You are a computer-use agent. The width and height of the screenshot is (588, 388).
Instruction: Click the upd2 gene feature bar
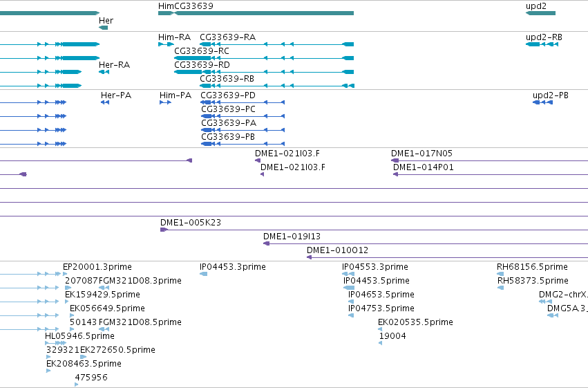coord(540,13)
